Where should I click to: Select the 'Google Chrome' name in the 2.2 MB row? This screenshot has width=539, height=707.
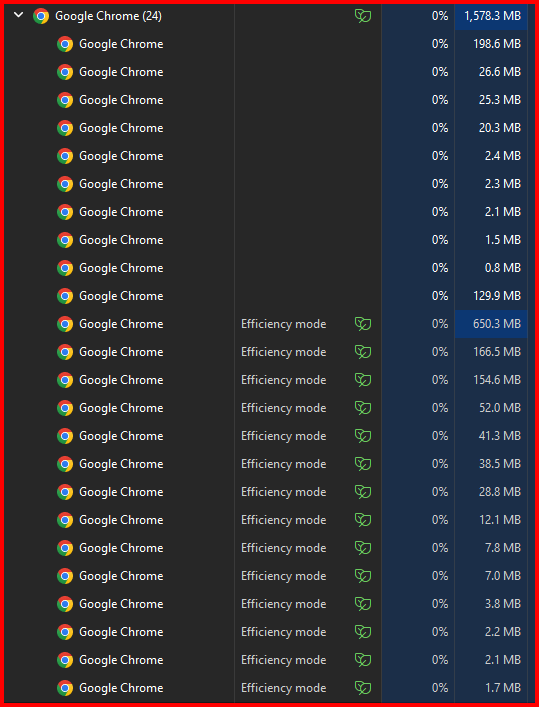pos(121,632)
